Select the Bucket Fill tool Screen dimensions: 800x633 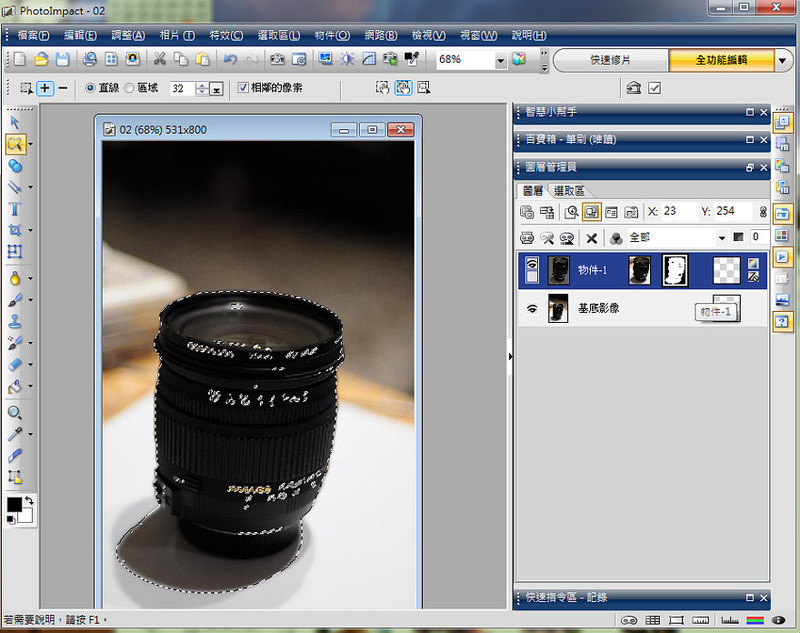14,386
